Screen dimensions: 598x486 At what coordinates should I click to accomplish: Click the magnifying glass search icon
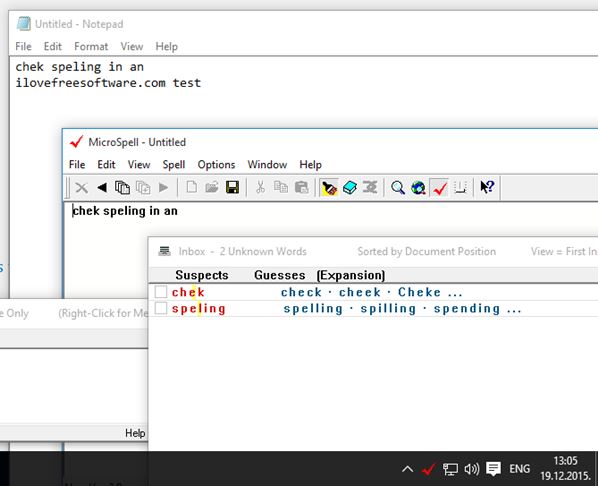click(398, 188)
